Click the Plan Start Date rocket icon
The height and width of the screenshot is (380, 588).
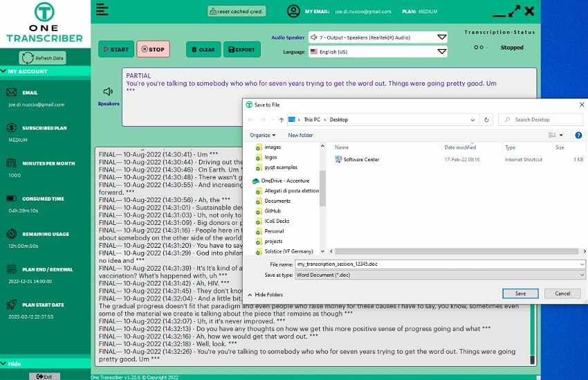[x=11, y=305]
